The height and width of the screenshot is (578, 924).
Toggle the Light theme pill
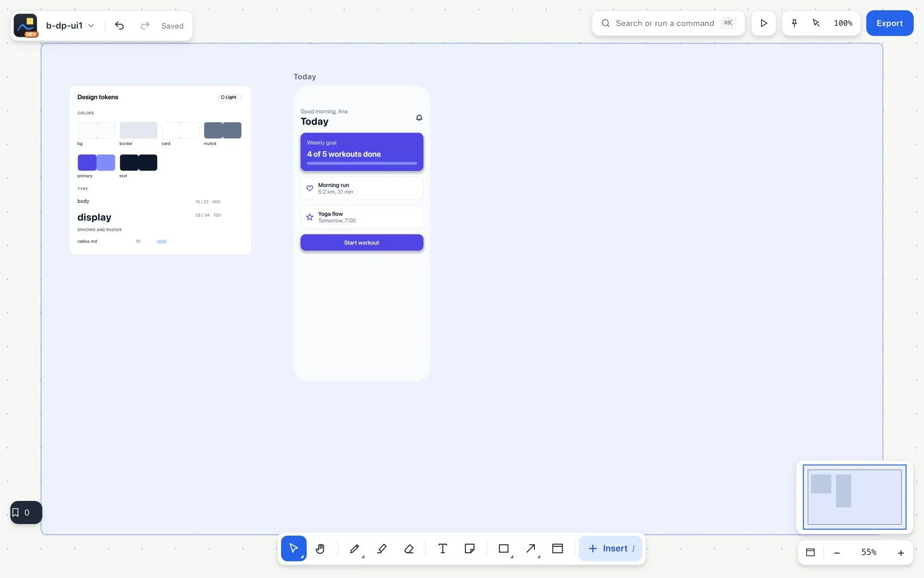tap(229, 97)
